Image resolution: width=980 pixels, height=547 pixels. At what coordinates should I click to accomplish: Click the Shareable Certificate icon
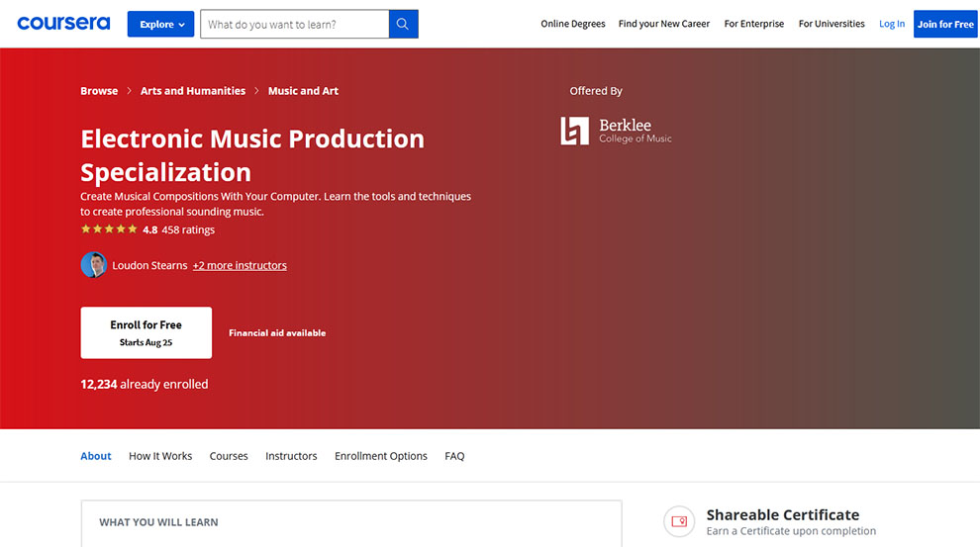(x=679, y=521)
